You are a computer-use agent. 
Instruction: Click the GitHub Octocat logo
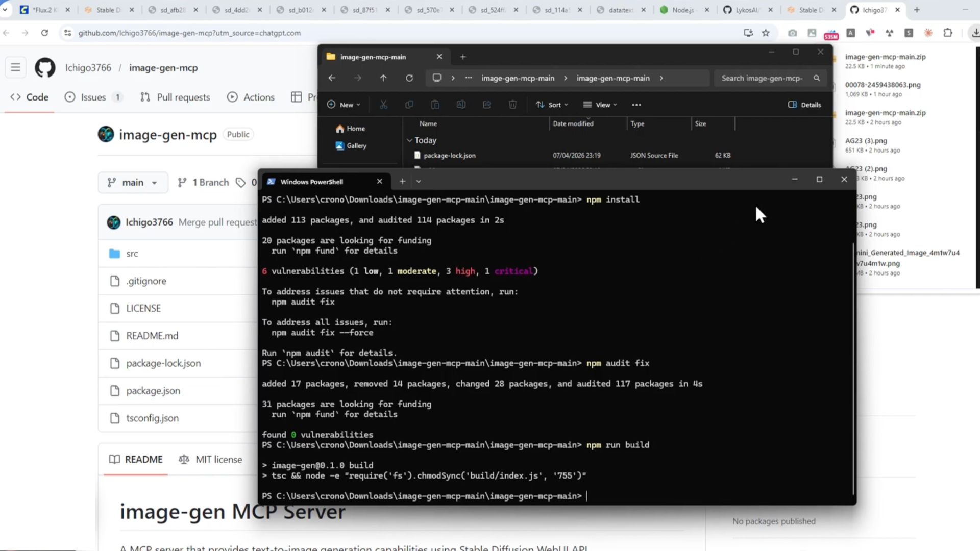click(45, 68)
